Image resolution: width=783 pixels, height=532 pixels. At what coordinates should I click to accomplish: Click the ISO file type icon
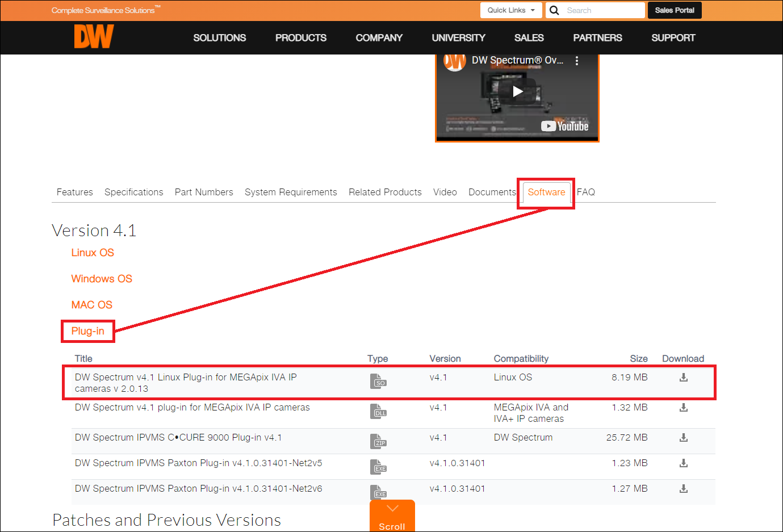click(378, 381)
